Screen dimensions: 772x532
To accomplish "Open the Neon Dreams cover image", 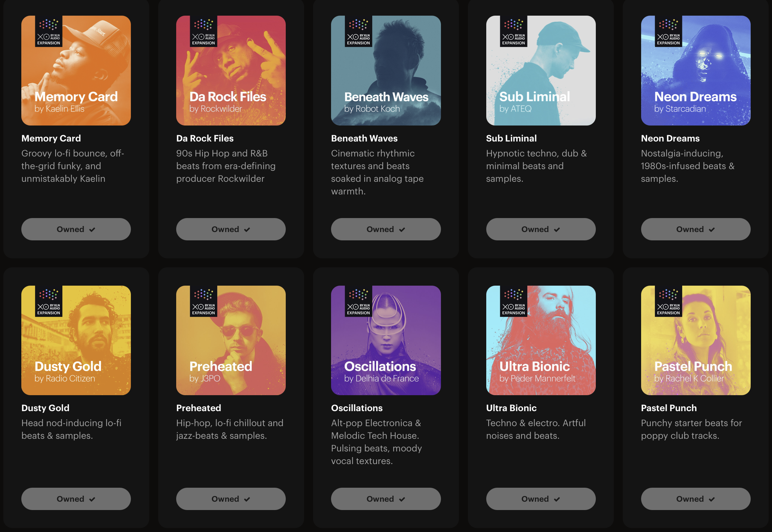I will (695, 70).
